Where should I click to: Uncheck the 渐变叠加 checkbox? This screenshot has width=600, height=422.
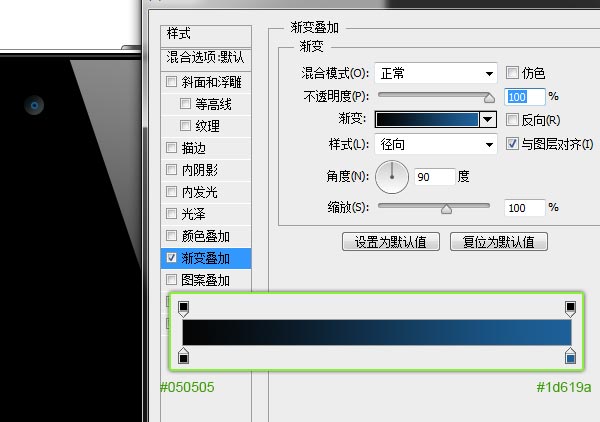click(171, 257)
